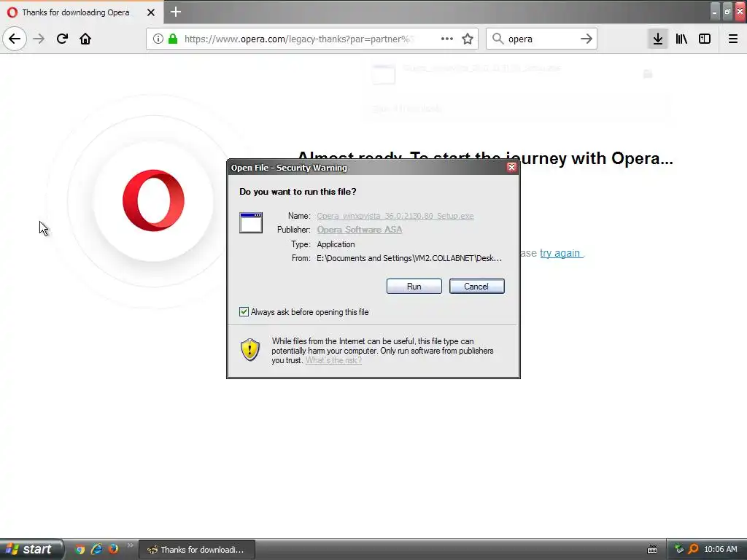Screen dimensions: 747x560
Task: Click the application file icon in dialog
Action: point(251,222)
